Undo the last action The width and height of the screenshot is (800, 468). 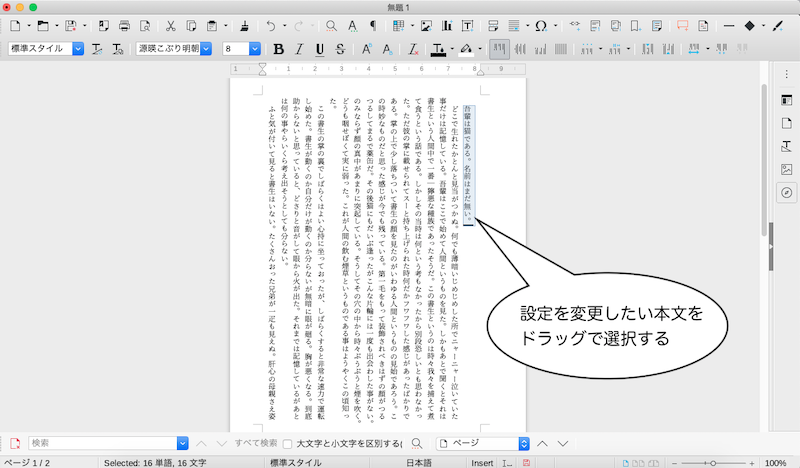coord(270,26)
